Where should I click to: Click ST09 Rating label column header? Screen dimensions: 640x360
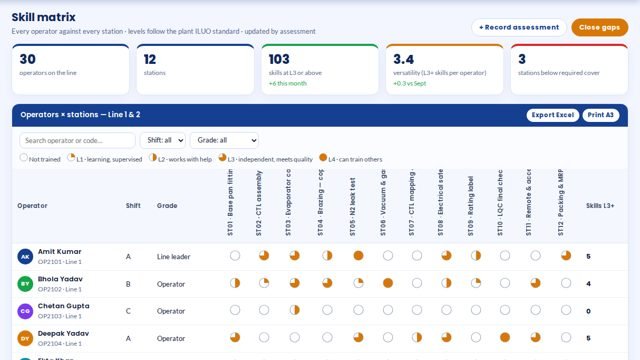coord(471,206)
